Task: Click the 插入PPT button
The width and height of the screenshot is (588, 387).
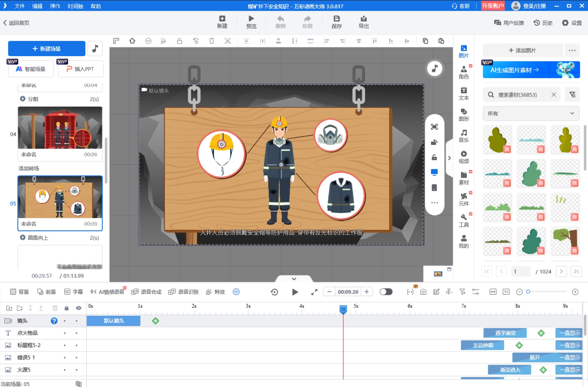Action: [x=80, y=69]
